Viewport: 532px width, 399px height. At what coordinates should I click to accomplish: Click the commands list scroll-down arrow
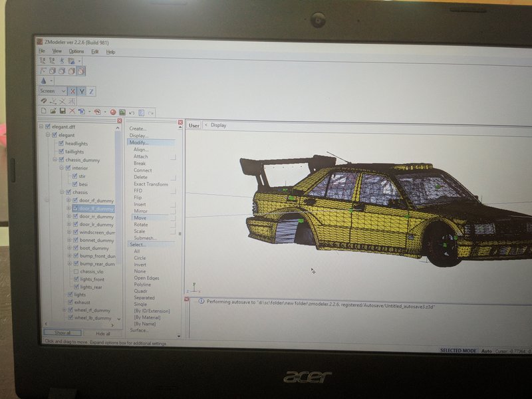click(179, 336)
